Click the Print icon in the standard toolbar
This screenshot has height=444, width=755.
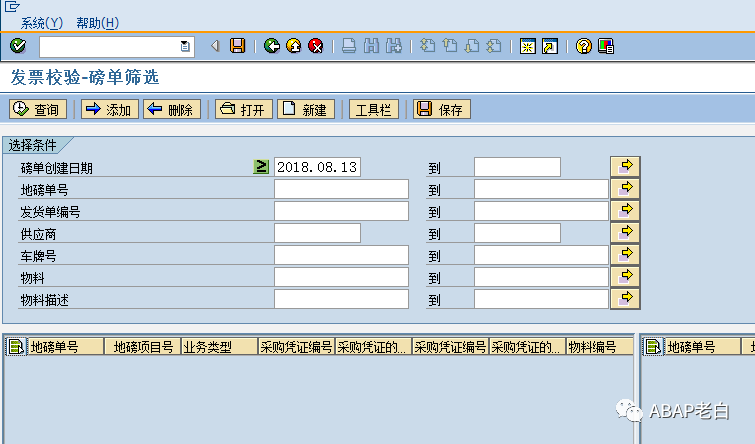349,46
